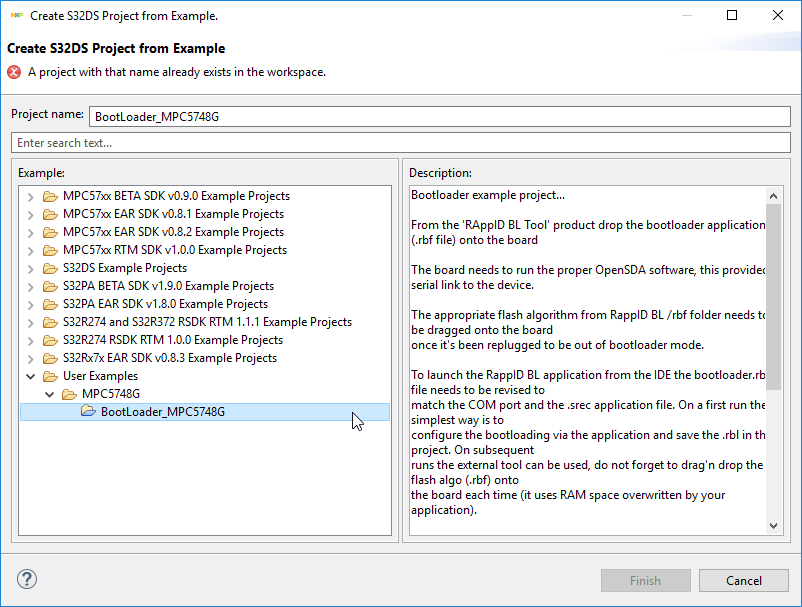Click 'Bootloader example project...' description text
802x607 pixels.
[x=488, y=195]
